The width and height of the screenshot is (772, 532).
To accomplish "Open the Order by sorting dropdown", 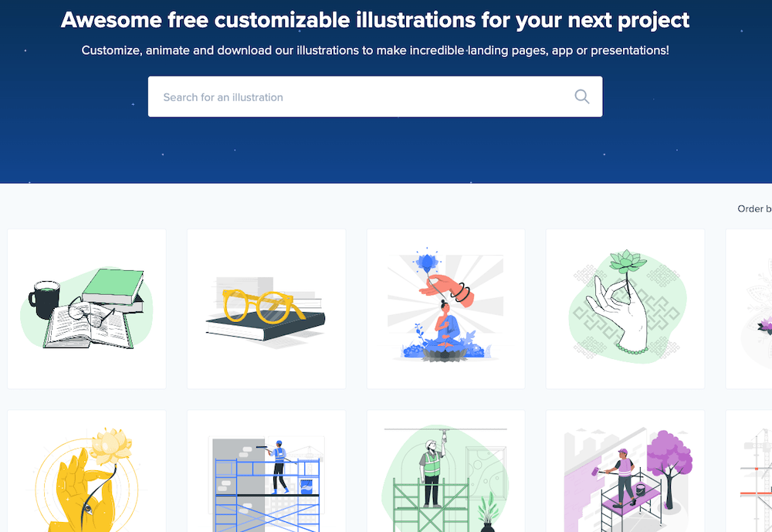I will [x=755, y=208].
